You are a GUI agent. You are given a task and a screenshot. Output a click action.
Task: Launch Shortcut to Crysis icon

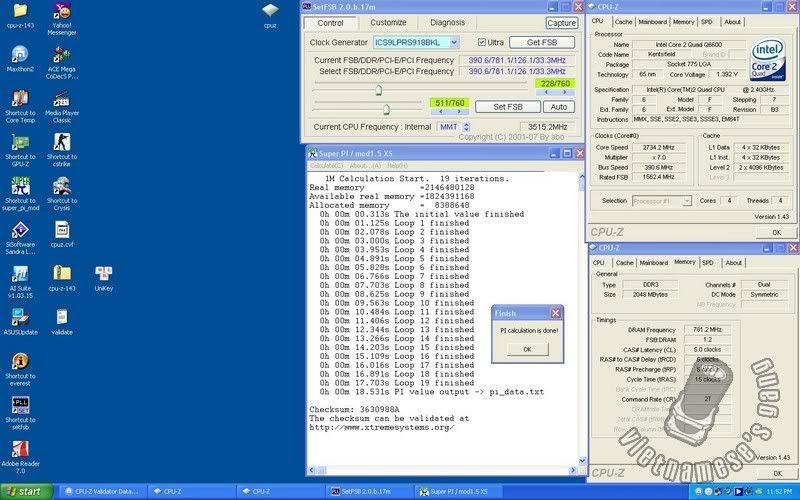pyautogui.click(x=62, y=194)
